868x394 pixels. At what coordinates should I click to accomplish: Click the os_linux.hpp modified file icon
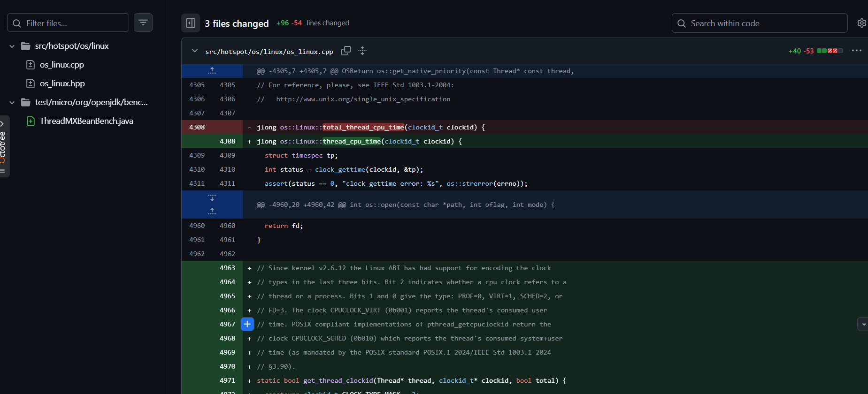(x=31, y=83)
